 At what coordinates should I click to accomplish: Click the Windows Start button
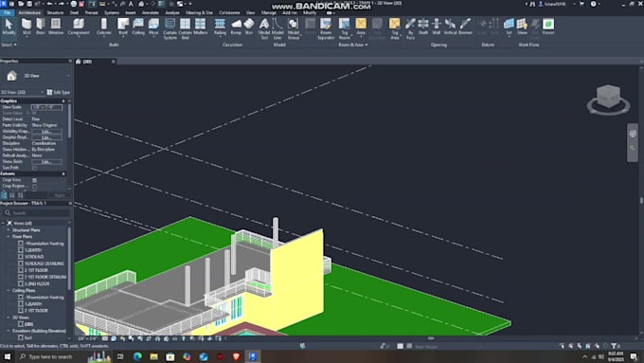(x=7, y=356)
